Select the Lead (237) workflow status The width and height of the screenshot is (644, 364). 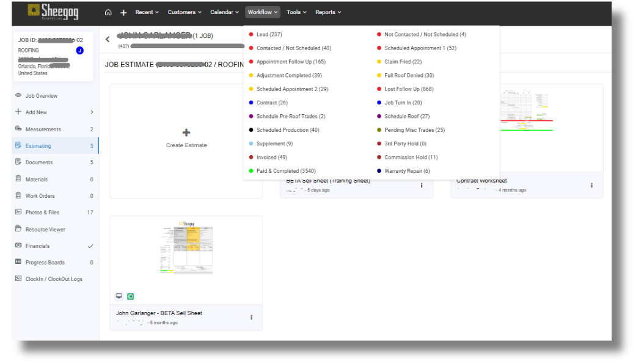(x=264, y=35)
